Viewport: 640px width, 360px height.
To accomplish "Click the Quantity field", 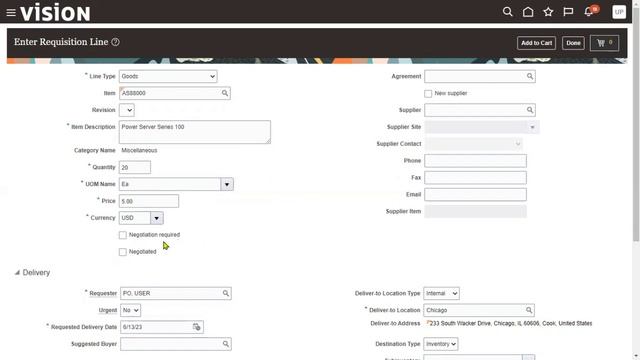I will [x=135, y=167].
